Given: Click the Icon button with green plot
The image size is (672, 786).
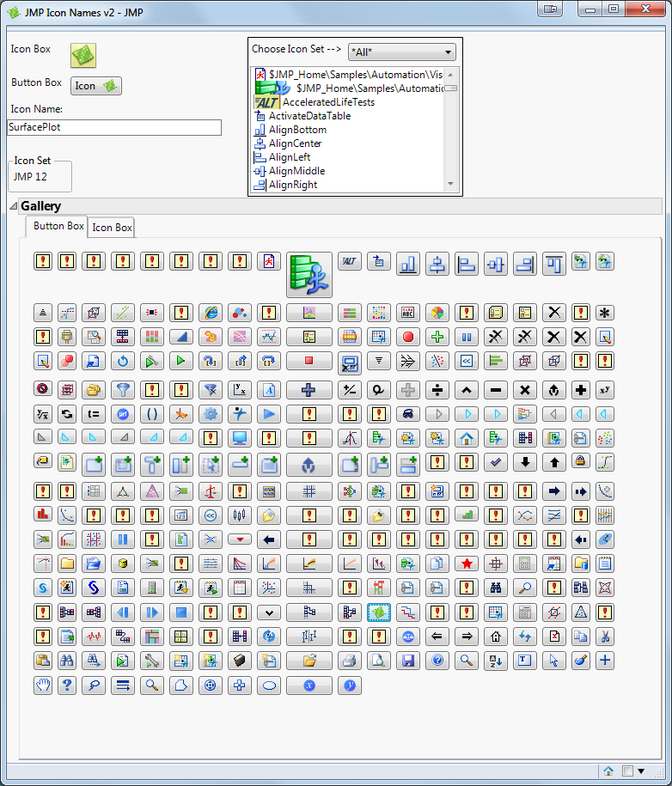Looking at the screenshot, I should 96,86.
